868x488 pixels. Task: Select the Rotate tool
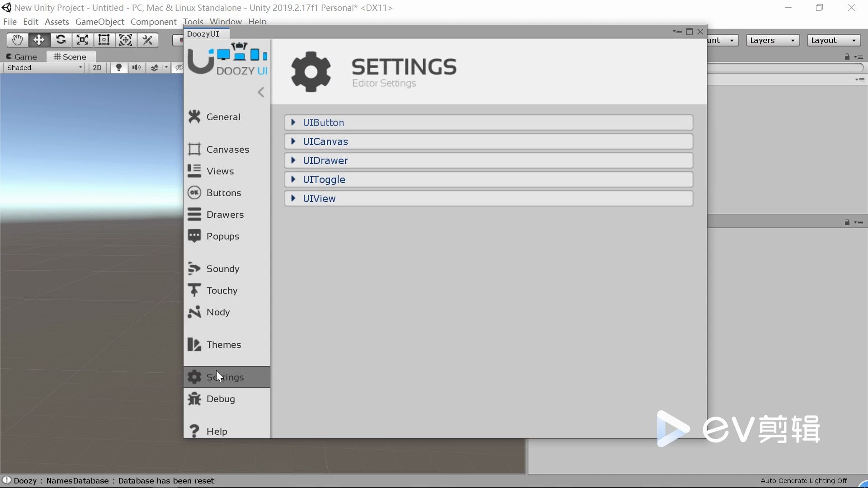(x=61, y=40)
